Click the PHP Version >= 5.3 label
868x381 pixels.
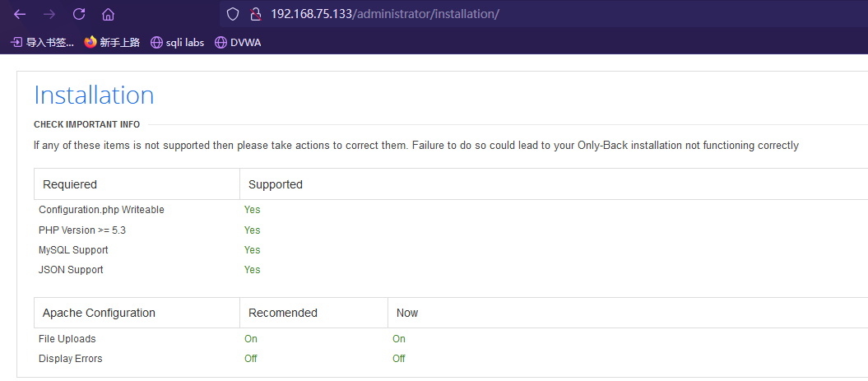82,230
